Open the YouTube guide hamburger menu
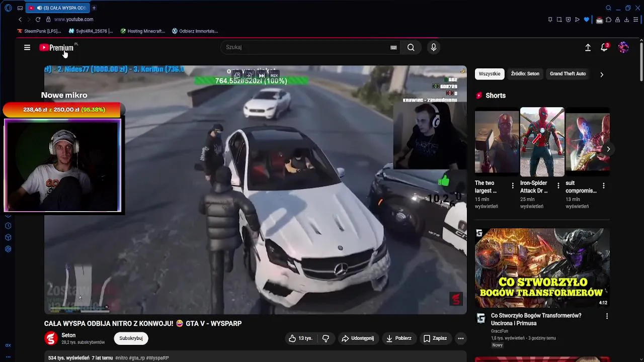 click(x=27, y=47)
